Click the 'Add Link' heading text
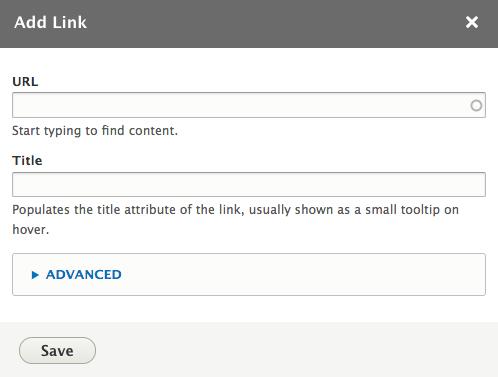This screenshot has height=377, width=498. (x=50, y=23)
